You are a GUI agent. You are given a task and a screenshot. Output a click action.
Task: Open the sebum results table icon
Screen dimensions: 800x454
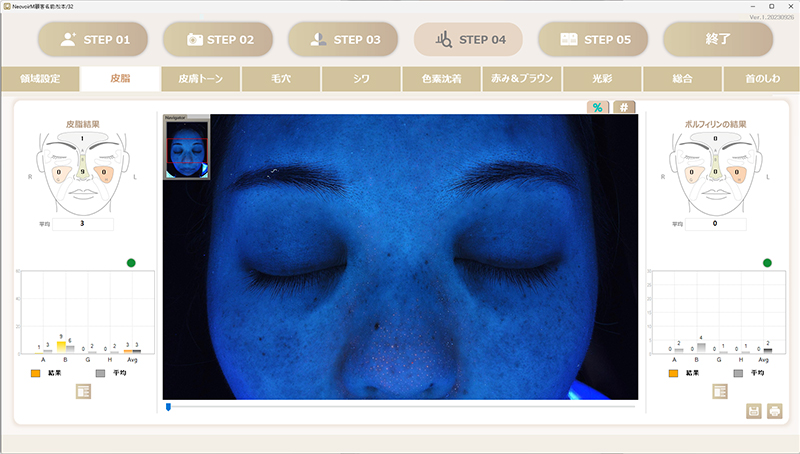84,391
